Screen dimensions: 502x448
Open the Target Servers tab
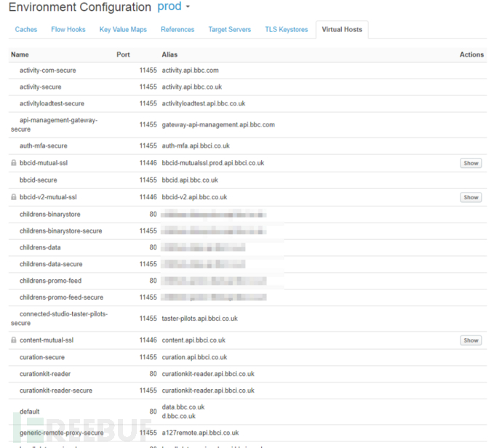coord(230,29)
